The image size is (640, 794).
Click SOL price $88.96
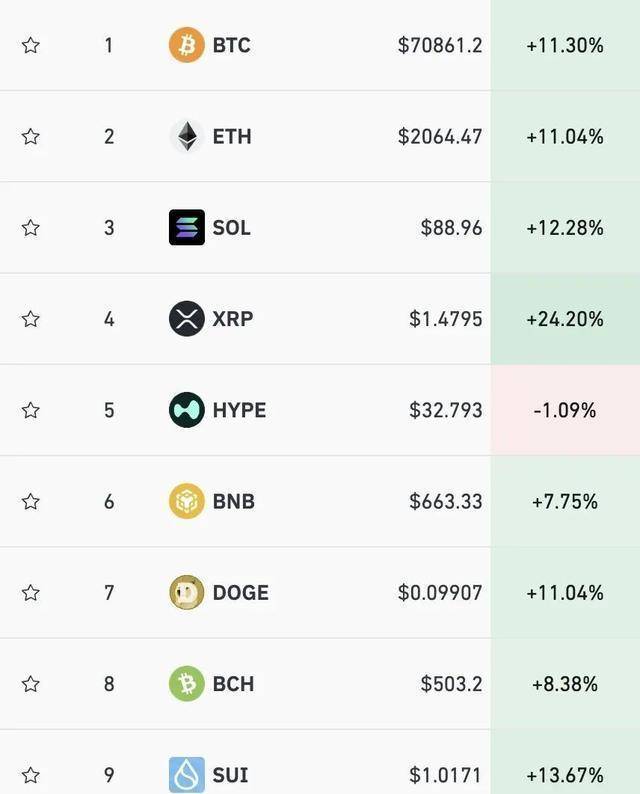451,228
